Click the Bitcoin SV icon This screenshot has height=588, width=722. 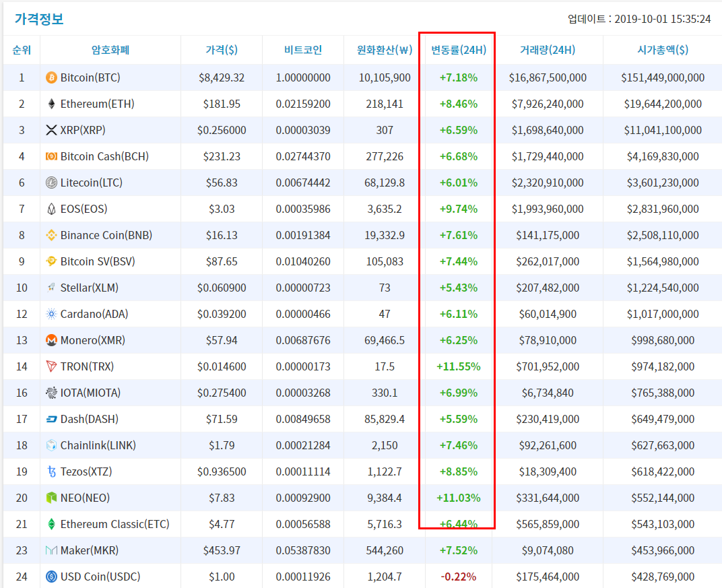(x=51, y=261)
